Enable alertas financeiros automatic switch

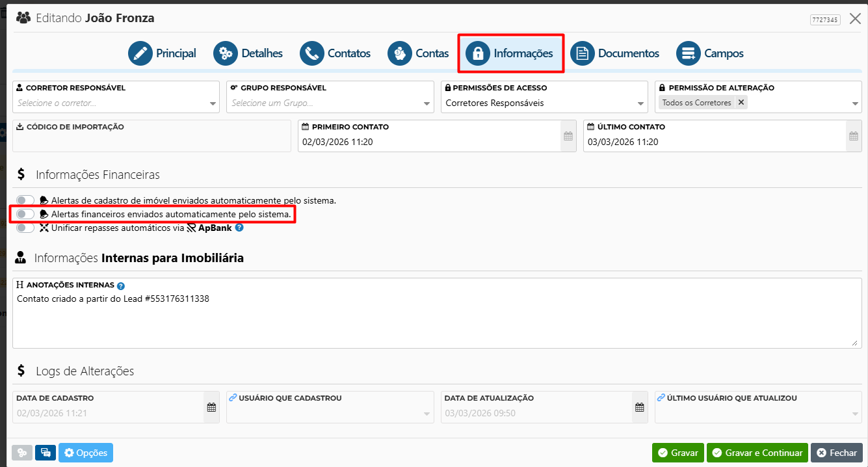25,214
